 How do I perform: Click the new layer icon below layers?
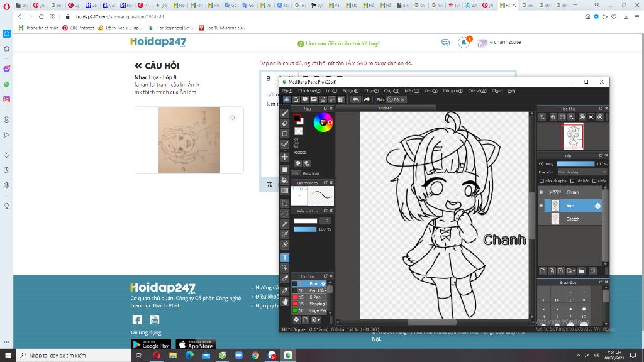tap(543, 271)
